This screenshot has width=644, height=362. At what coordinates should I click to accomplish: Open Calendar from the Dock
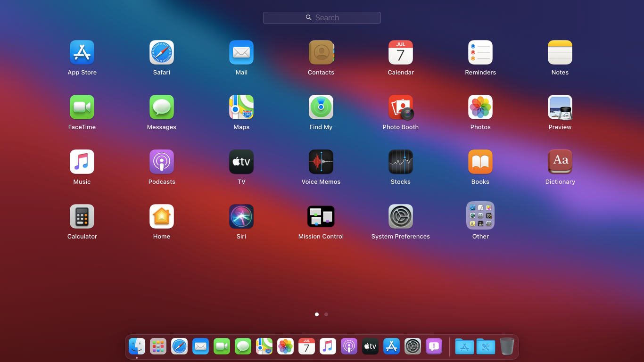point(307,346)
